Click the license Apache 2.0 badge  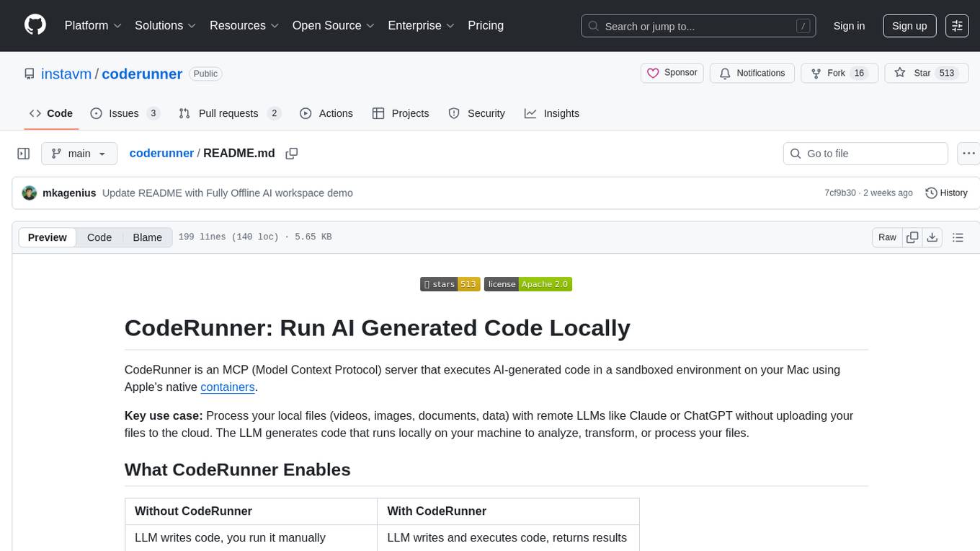point(528,284)
